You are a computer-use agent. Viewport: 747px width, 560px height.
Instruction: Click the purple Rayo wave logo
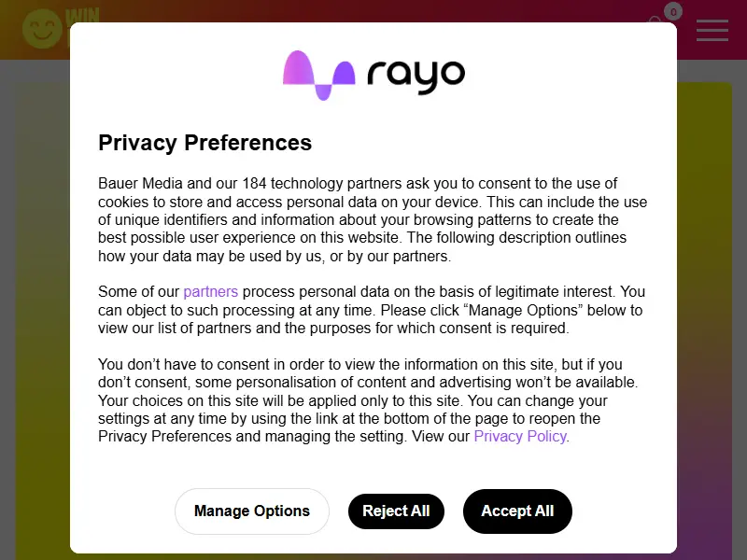click(318, 76)
